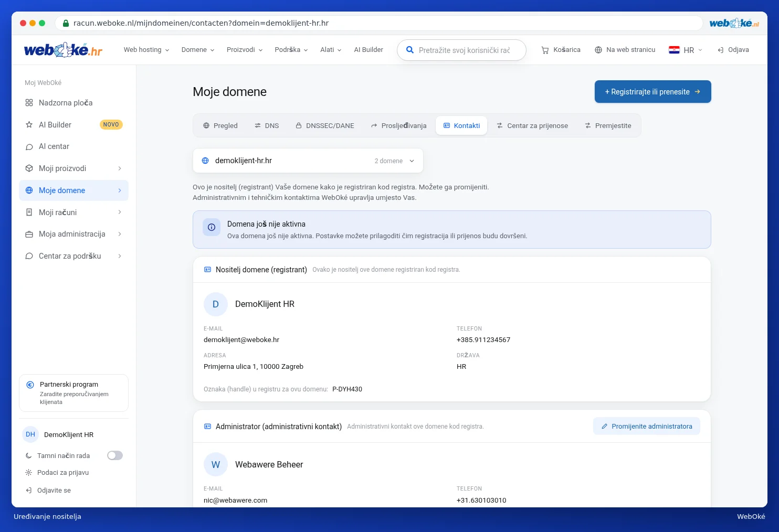
Task: Click the info icon in inactive domain notice
Action: (212, 227)
